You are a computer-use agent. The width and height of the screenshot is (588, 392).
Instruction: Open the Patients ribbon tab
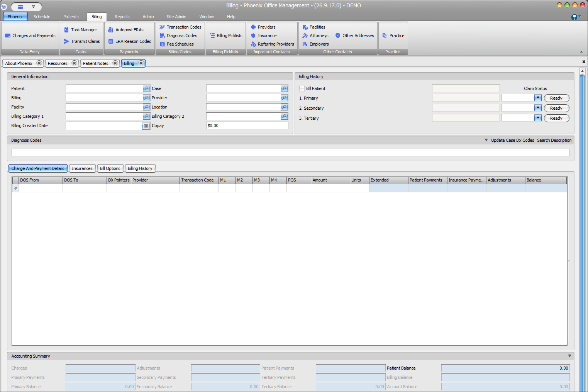[x=71, y=17]
